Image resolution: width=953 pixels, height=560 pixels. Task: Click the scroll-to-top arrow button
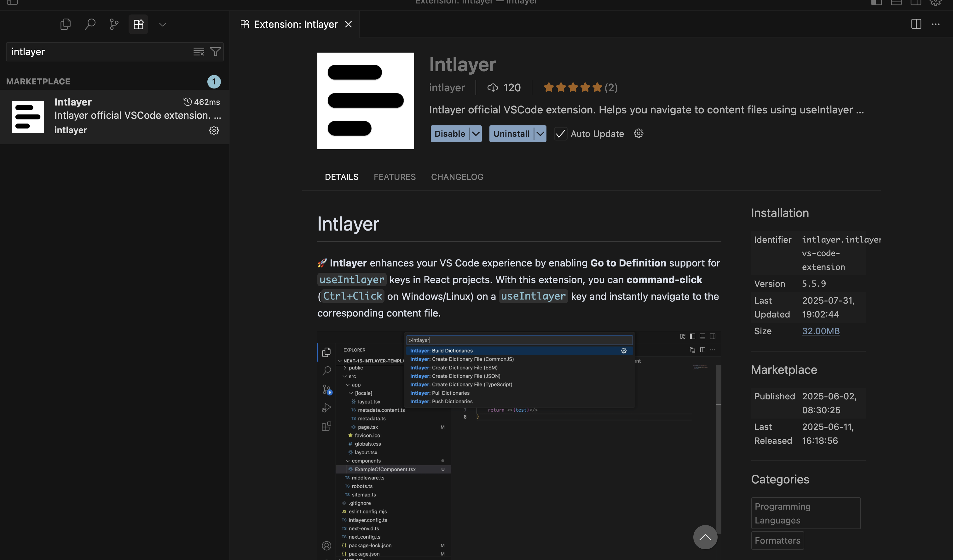[705, 537]
